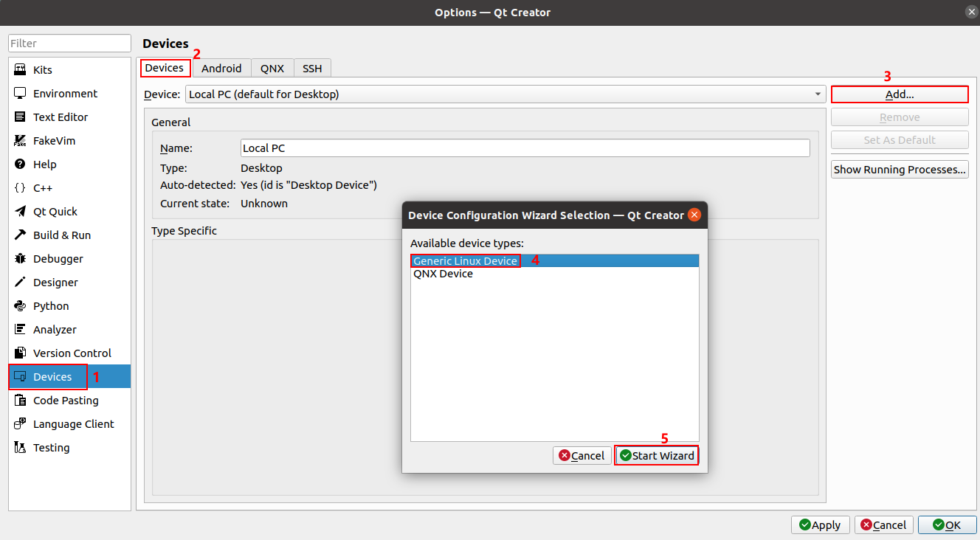Close the Device Configuration Wizard dialog

point(694,215)
